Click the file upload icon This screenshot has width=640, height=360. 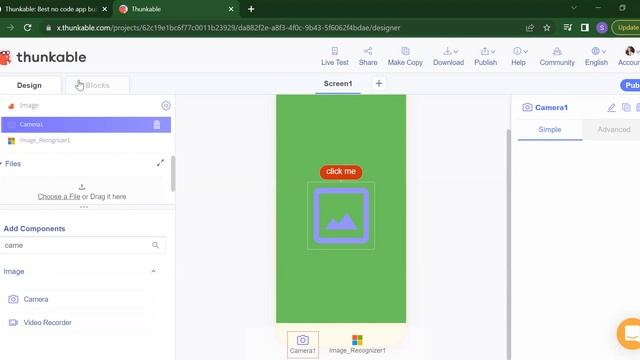point(82,187)
